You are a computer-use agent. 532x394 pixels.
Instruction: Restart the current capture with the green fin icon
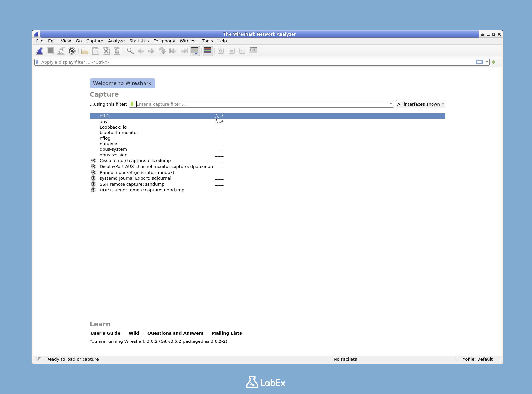(x=61, y=51)
